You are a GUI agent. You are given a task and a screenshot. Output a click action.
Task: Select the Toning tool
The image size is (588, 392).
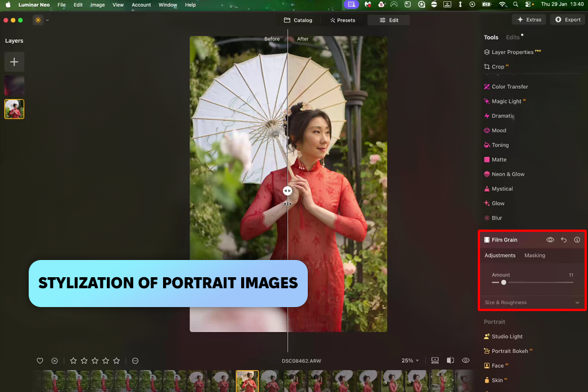tap(496, 145)
